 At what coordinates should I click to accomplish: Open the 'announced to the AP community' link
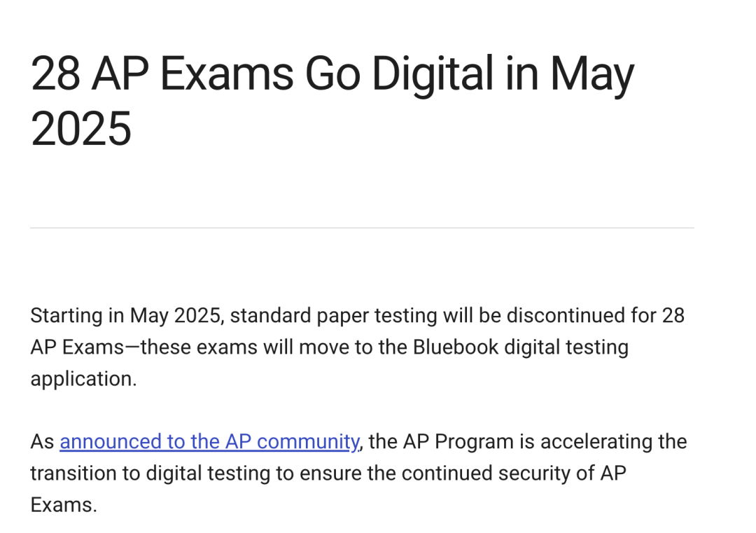pyautogui.click(x=209, y=442)
